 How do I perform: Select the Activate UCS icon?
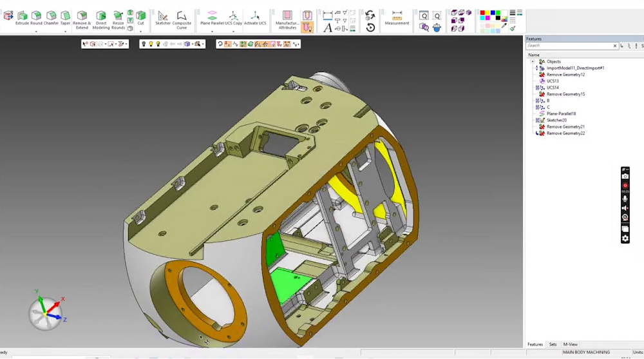coord(255,17)
